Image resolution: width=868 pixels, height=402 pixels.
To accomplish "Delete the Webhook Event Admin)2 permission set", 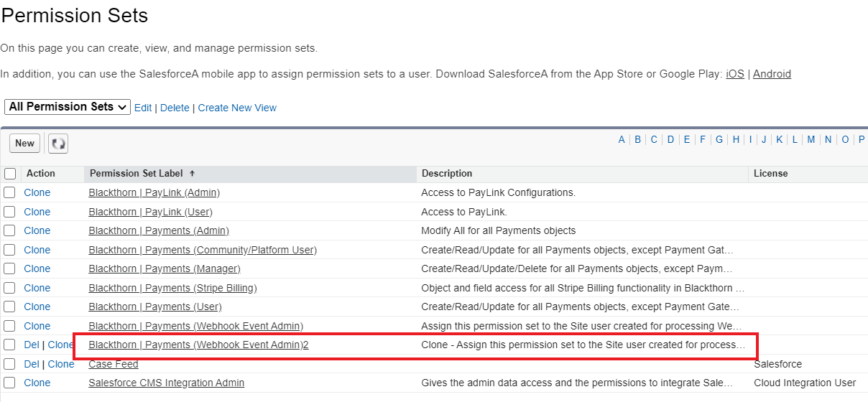I will point(32,345).
